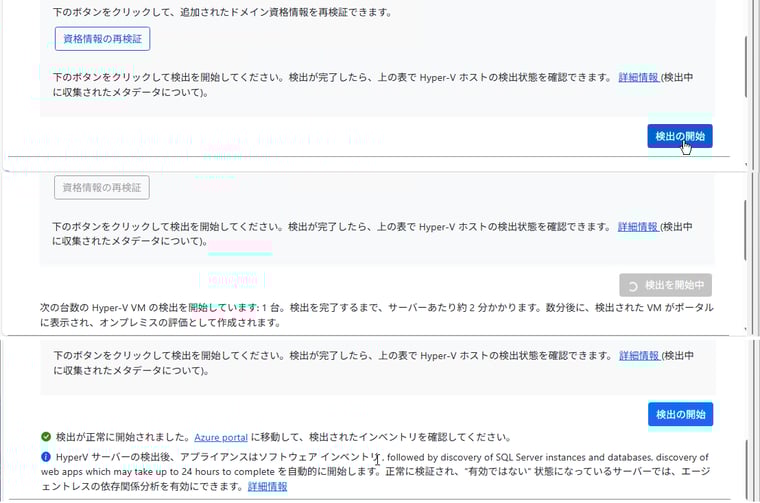The image size is (760, 503).
Task: Click text 追加されたドメイン資格情報を再検証できます
Action: click(285, 12)
